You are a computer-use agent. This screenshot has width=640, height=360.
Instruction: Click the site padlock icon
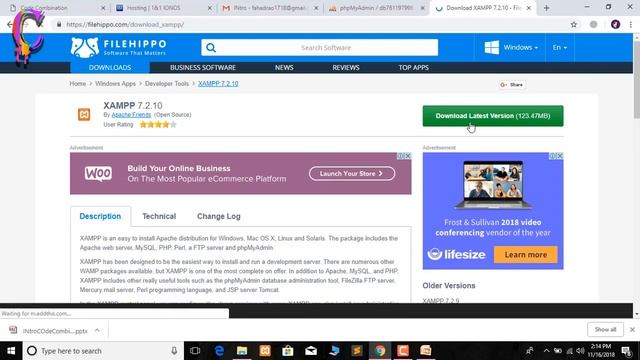pos(59,24)
